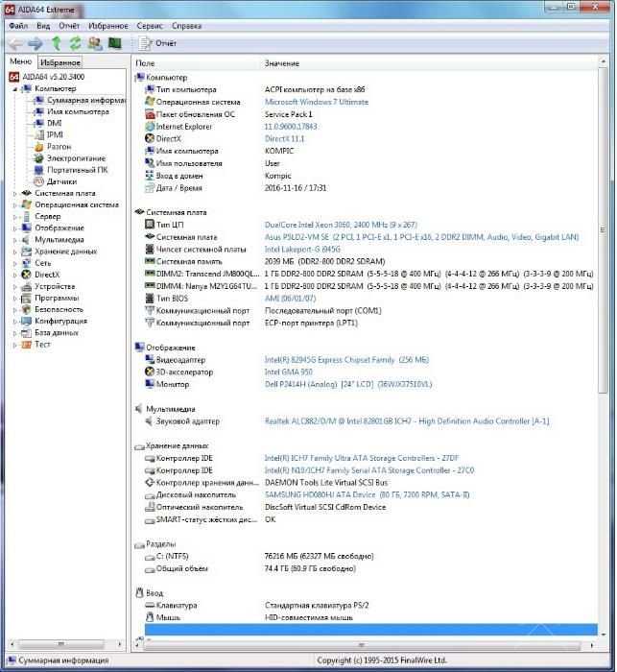The width and height of the screenshot is (617, 672).
Task: Open the 11.0.9600.17843 Internet Explorer link
Action: 291,127
